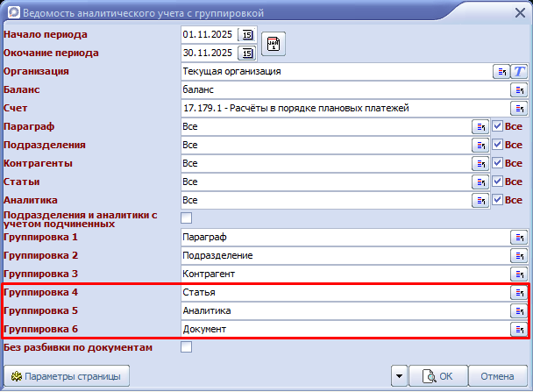
Task: Open selection list for Контрагенты field
Action: coord(480,163)
